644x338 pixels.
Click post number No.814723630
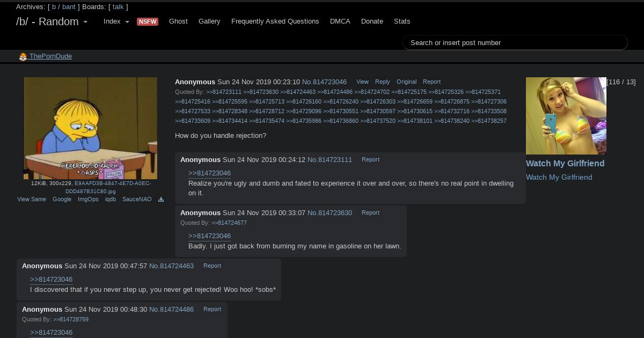click(330, 213)
